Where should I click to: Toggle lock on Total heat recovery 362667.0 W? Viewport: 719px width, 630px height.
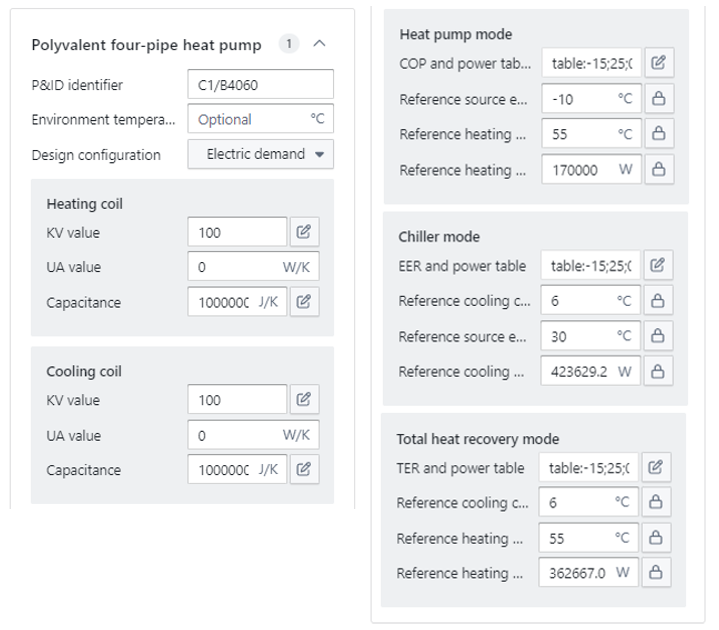(656, 573)
